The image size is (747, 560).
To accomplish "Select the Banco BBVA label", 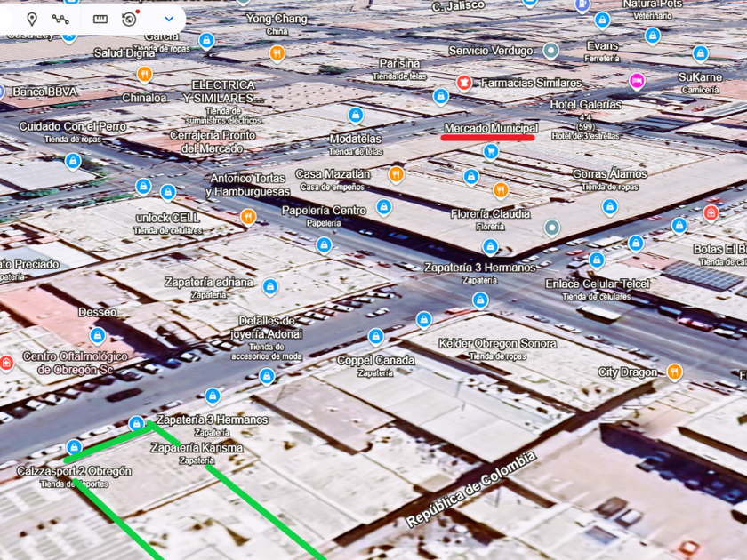I will click(x=44, y=92).
